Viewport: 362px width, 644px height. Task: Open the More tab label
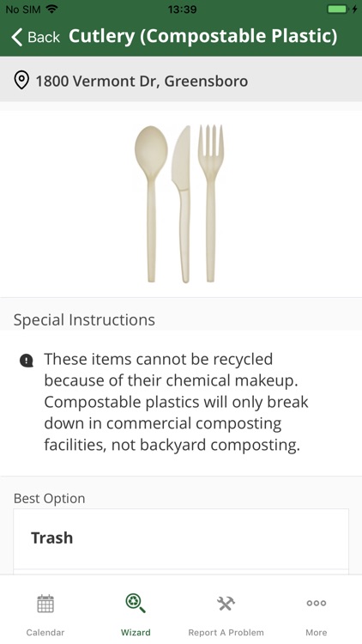pos(317,632)
